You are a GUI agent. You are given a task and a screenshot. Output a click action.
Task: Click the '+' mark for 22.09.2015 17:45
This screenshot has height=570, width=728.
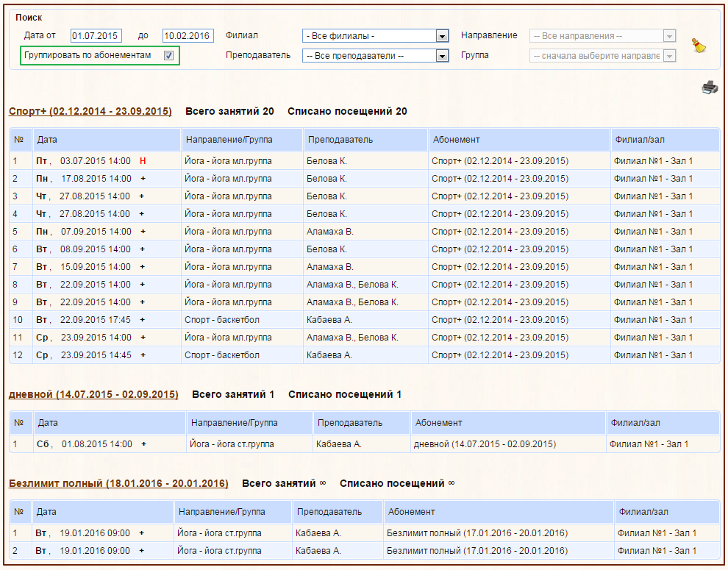tap(143, 320)
